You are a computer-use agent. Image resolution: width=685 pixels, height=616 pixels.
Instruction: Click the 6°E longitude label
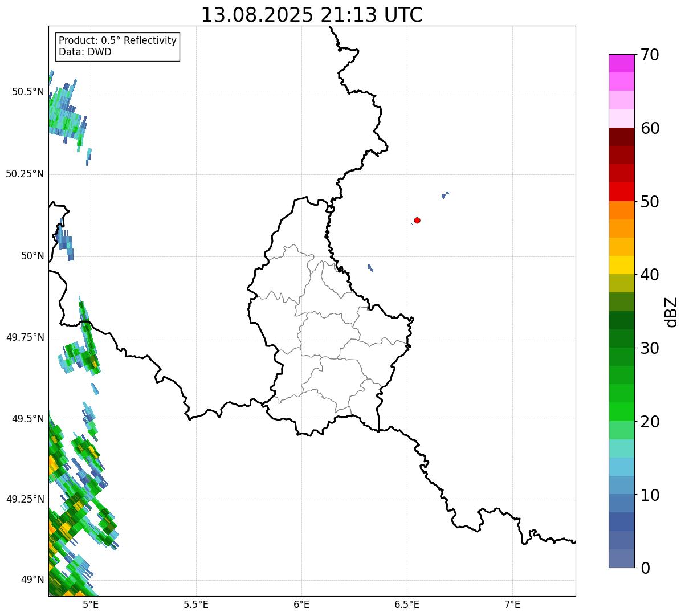[301, 605]
